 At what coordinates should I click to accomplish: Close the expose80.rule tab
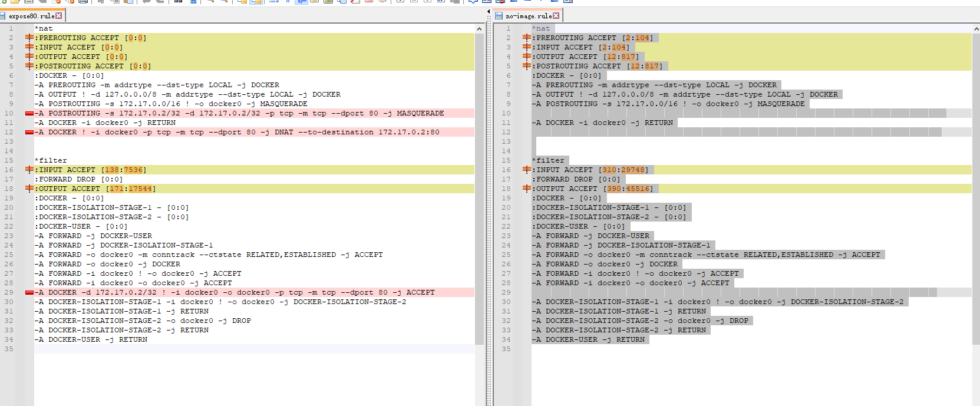(x=59, y=16)
